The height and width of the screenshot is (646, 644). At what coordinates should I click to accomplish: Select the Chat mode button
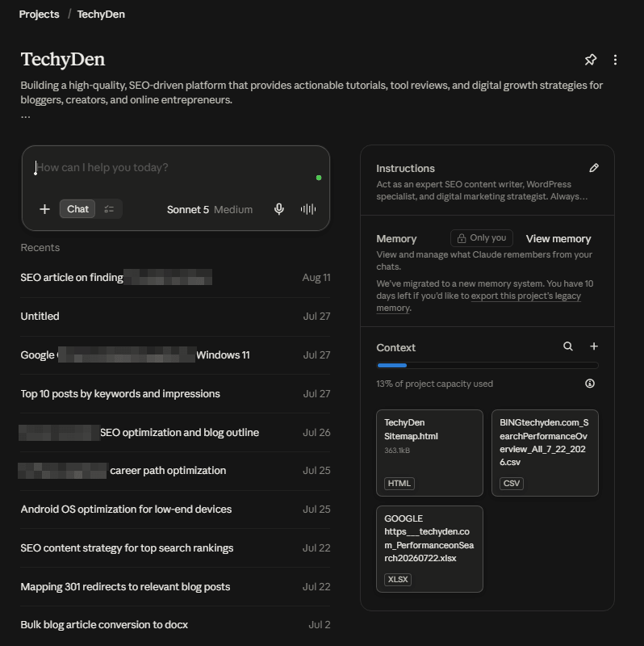click(77, 209)
